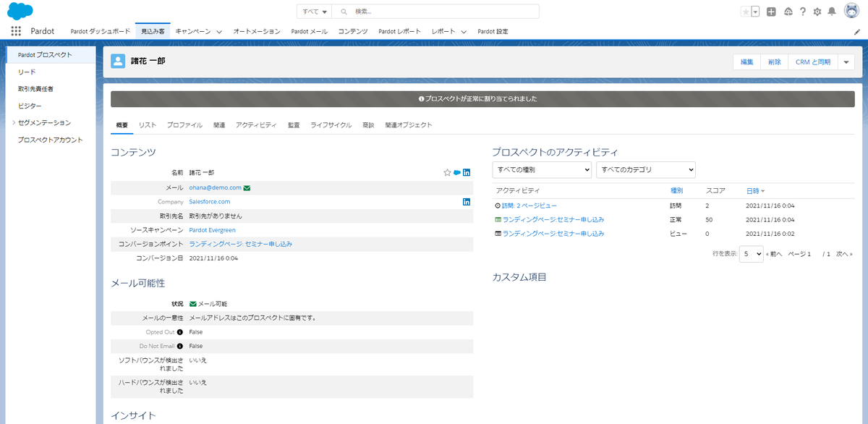Click the Salesforce cloud logo
This screenshot has height=424, width=868.
[x=20, y=12]
